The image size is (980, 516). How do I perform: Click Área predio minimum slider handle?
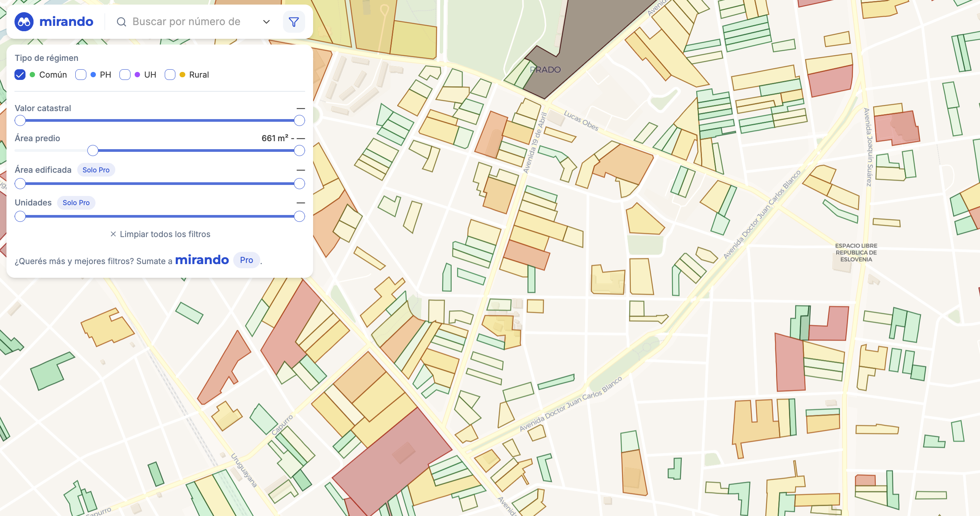(93, 151)
